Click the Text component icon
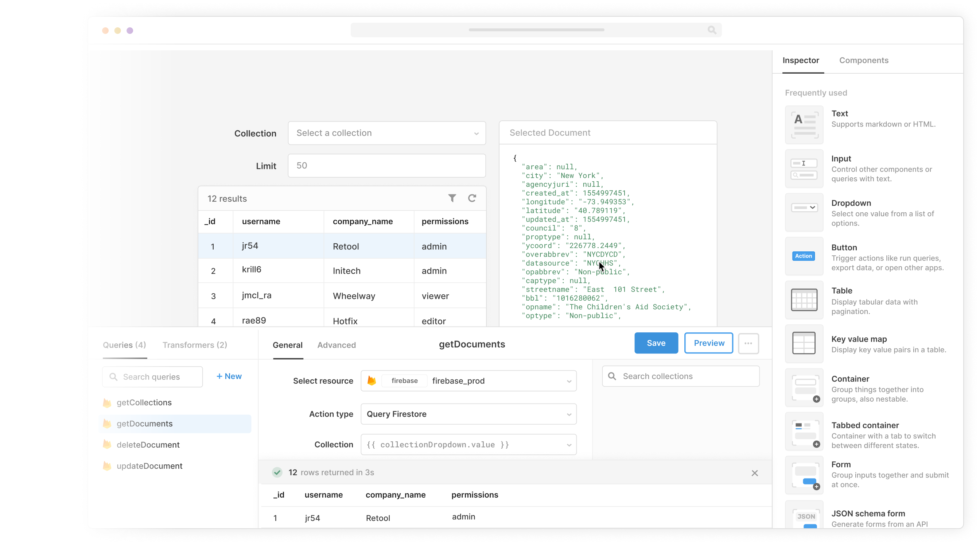The width and height of the screenshot is (980, 545). [804, 125]
